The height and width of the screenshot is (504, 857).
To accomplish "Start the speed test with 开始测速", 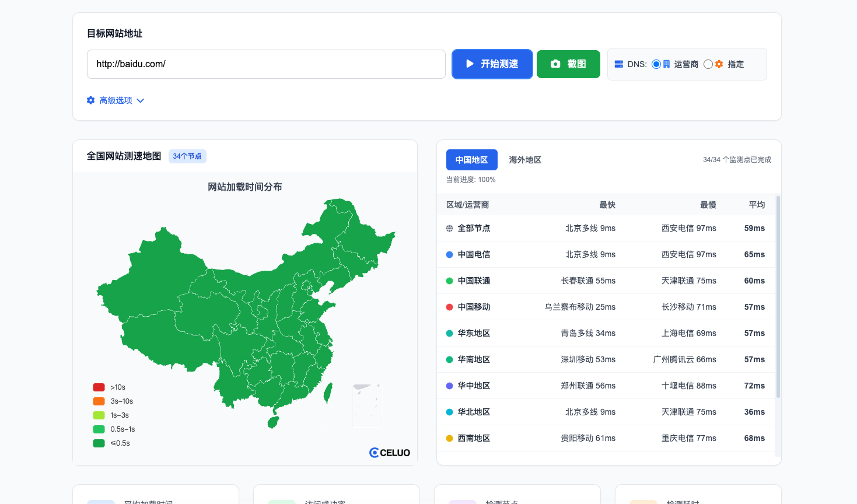I will [x=492, y=64].
